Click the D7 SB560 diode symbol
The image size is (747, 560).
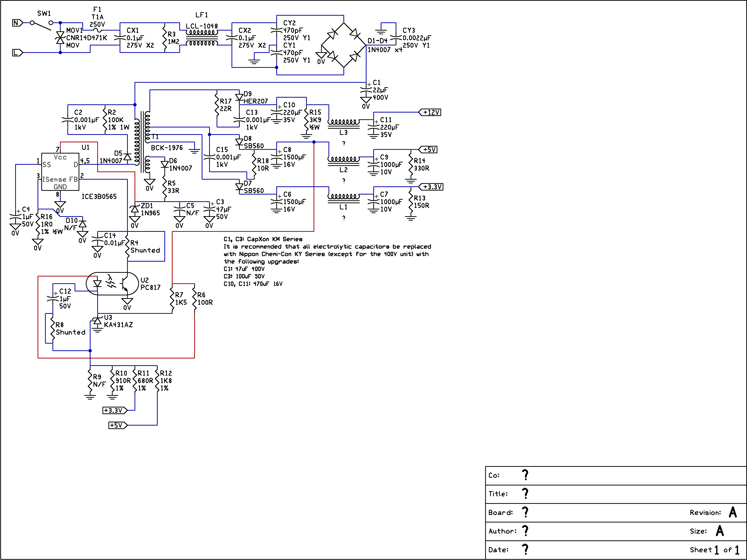[x=239, y=187]
